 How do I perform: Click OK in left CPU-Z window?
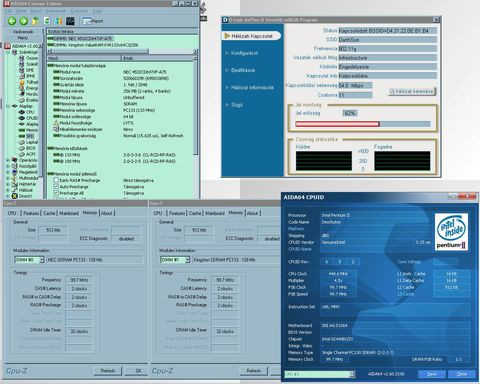(138, 371)
